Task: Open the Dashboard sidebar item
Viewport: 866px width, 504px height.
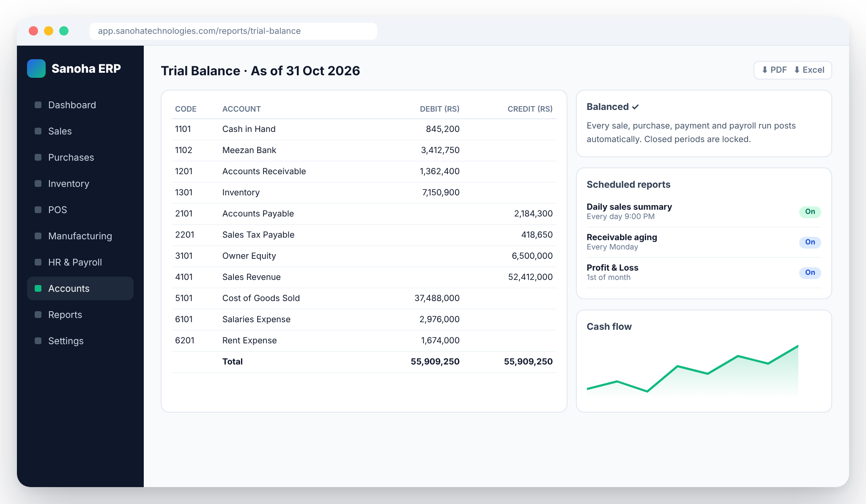Action: 80,105
